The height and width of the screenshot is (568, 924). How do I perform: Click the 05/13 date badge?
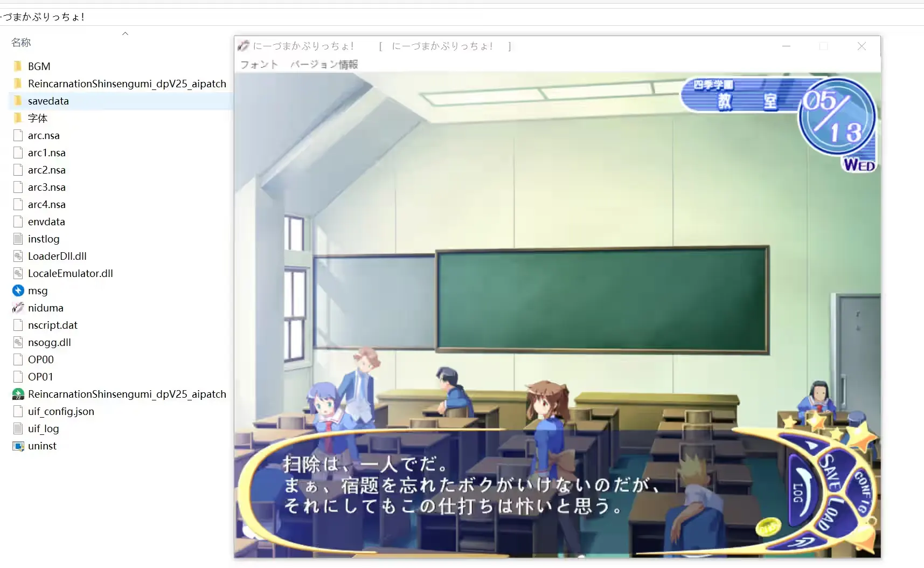pos(837,117)
